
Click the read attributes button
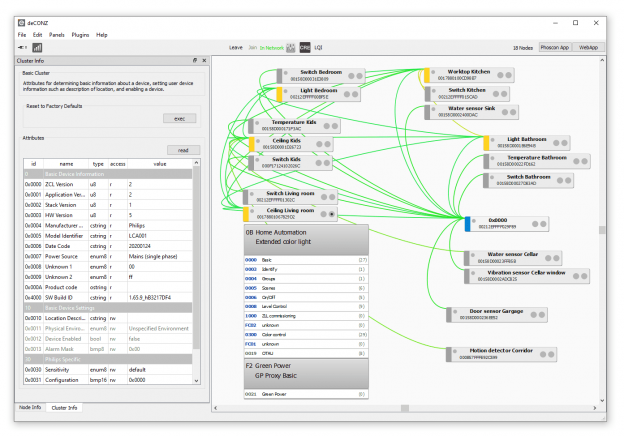(183, 150)
